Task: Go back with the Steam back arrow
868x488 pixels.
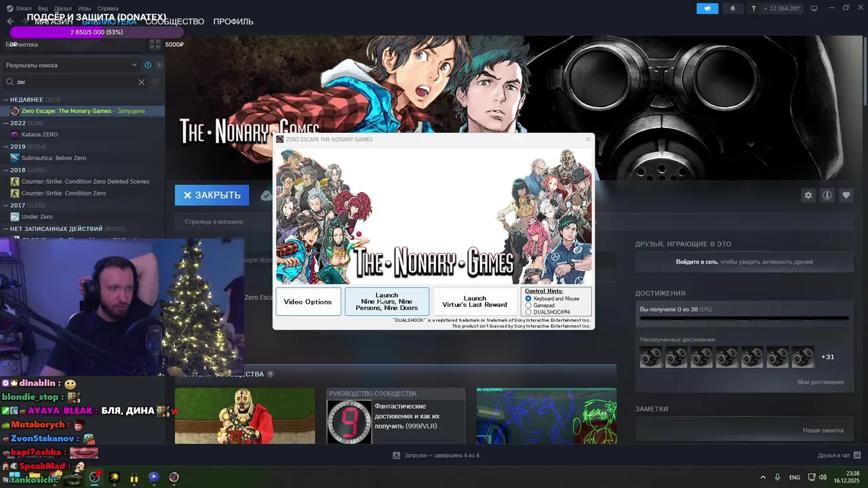Action: pyautogui.click(x=10, y=22)
